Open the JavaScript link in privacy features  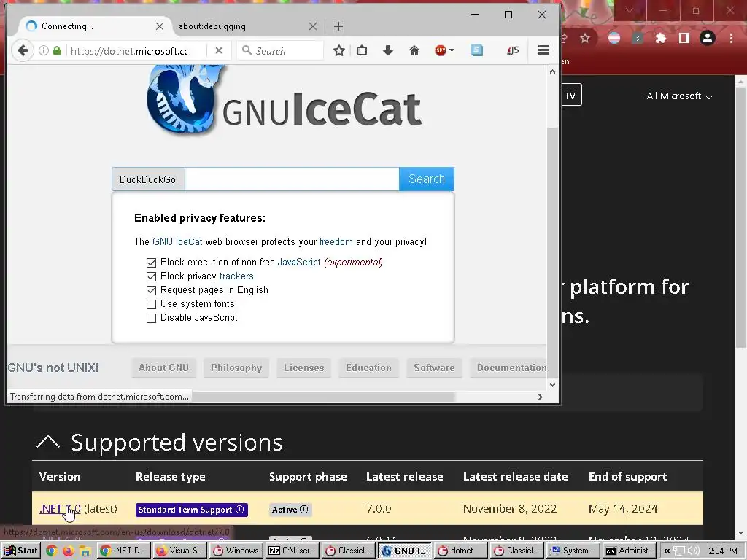pos(298,262)
